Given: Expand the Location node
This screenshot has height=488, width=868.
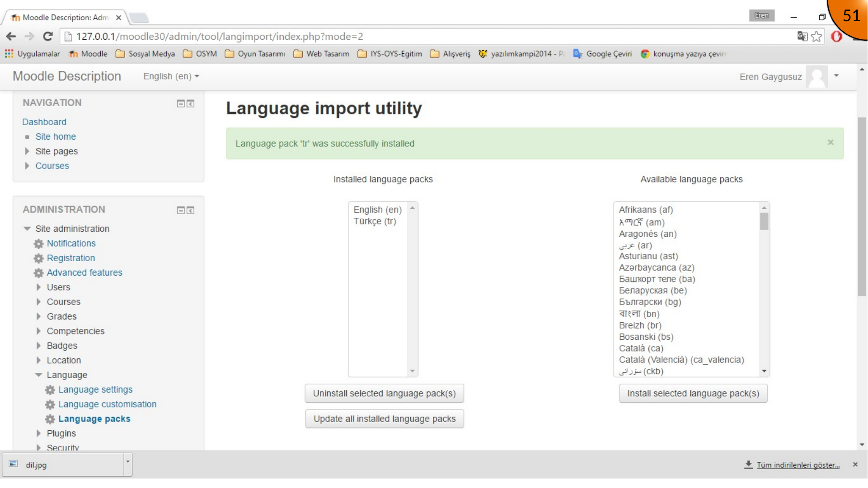Looking at the screenshot, I should (38, 361).
